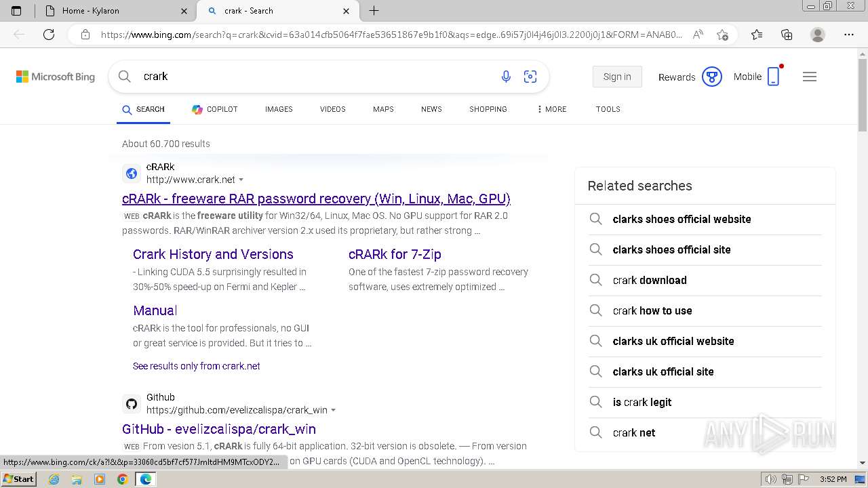The width and height of the screenshot is (868, 488).
Task: Open the browser profile avatar icon
Action: pyautogui.click(x=818, y=35)
